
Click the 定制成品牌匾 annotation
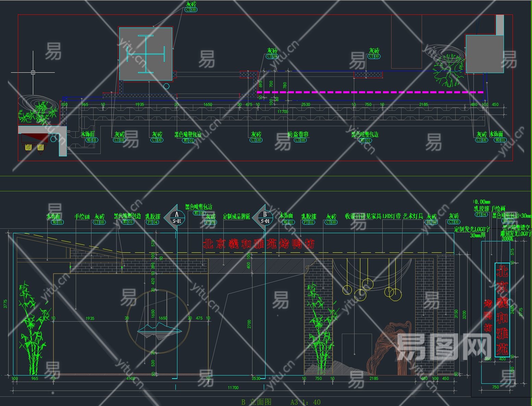point(236,216)
